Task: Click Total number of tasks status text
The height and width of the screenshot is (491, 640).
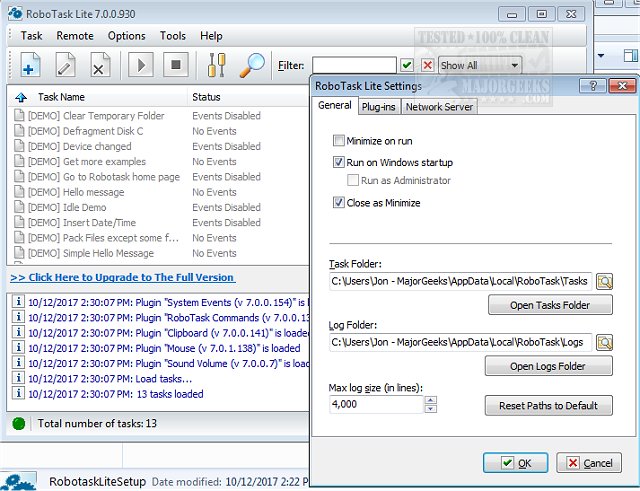Action: (x=97, y=424)
